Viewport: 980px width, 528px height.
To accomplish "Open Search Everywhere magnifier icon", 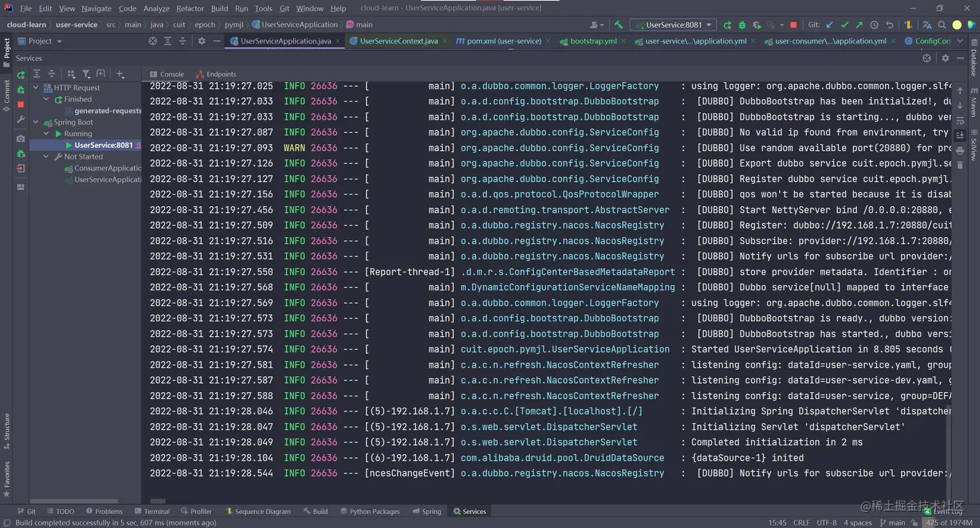I will [942, 25].
